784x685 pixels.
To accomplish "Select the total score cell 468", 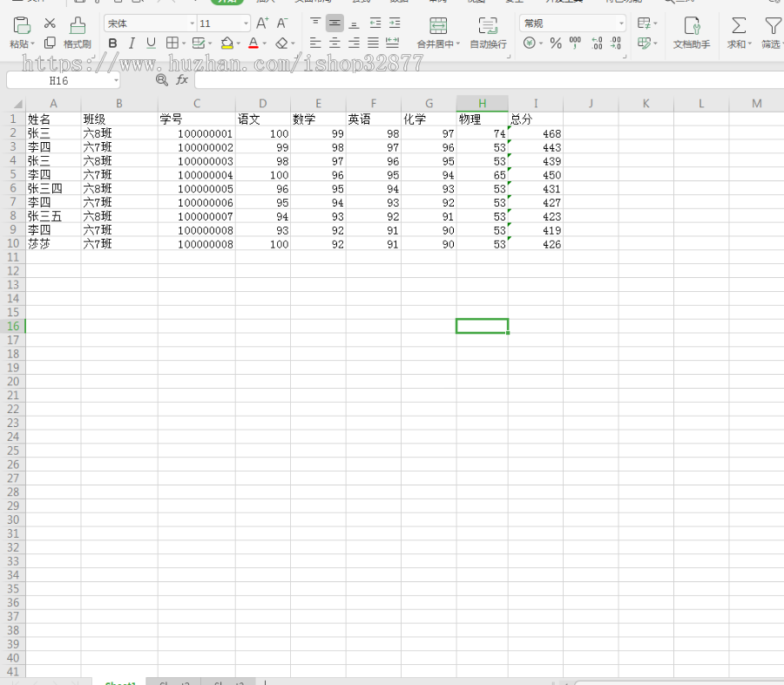I will [x=536, y=133].
